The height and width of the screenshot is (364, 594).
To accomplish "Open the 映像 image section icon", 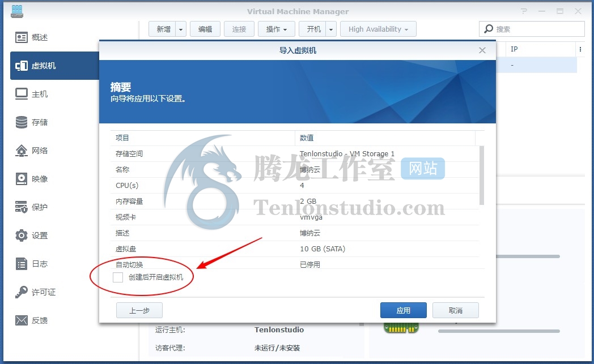I will tap(22, 179).
